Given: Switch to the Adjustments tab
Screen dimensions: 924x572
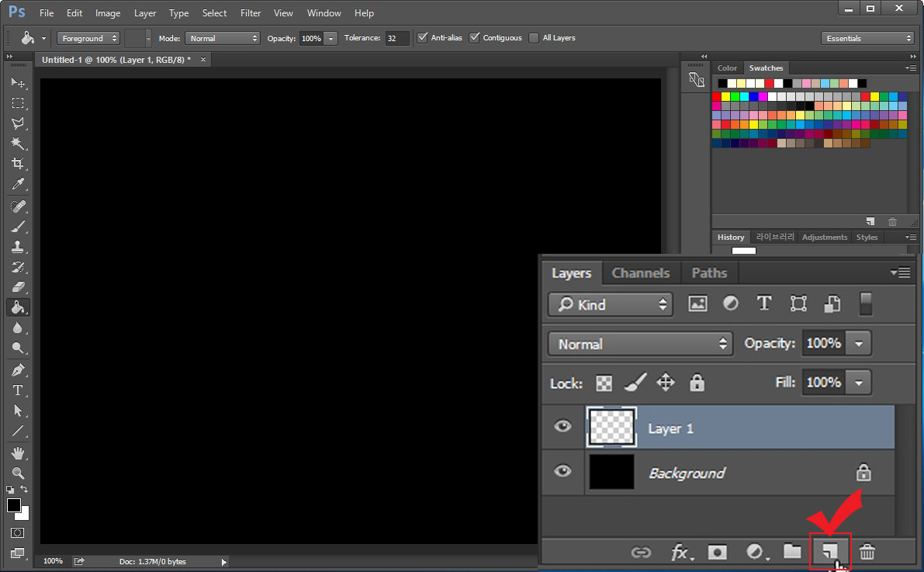Looking at the screenshot, I should click(825, 237).
